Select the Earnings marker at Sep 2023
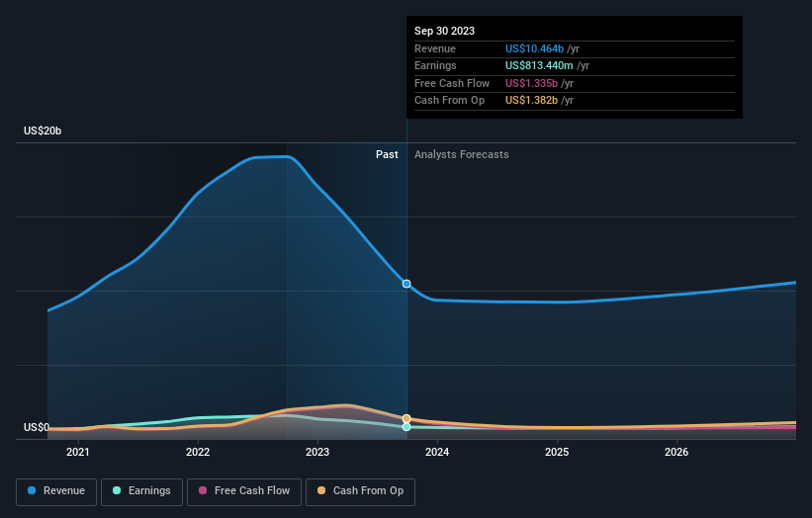Image resolution: width=812 pixels, height=518 pixels. (406, 427)
